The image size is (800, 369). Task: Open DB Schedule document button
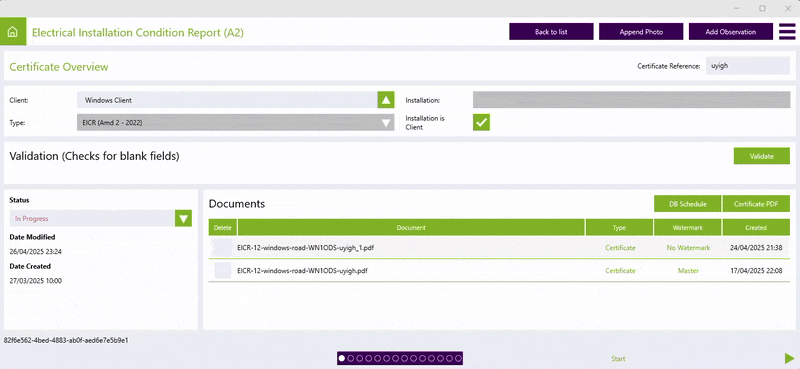[688, 204]
